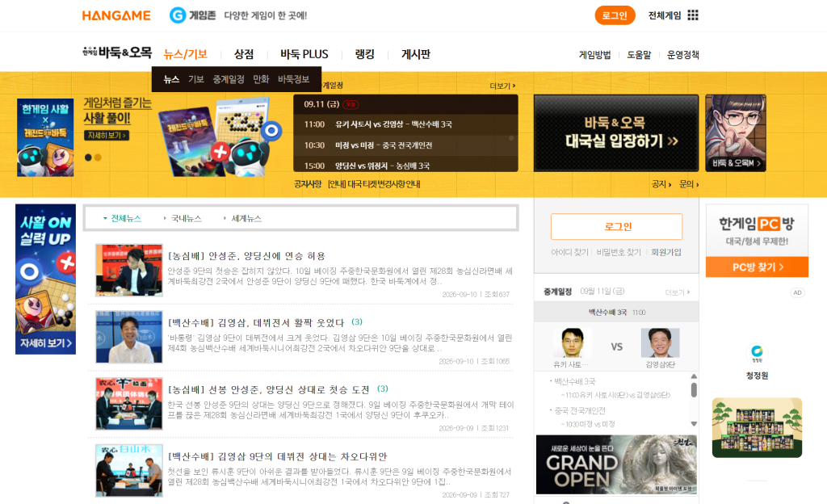Screen dimensions: 827x504
Task: Click the schedule list scroll-up arrow
Action: (694, 376)
